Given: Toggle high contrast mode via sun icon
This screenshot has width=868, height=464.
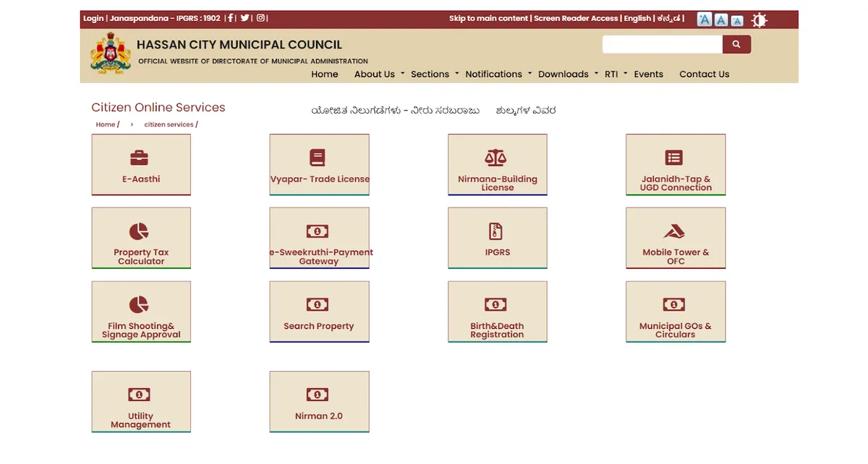Looking at the screenshot, I should pyautogui.click(x=759, y=20).
